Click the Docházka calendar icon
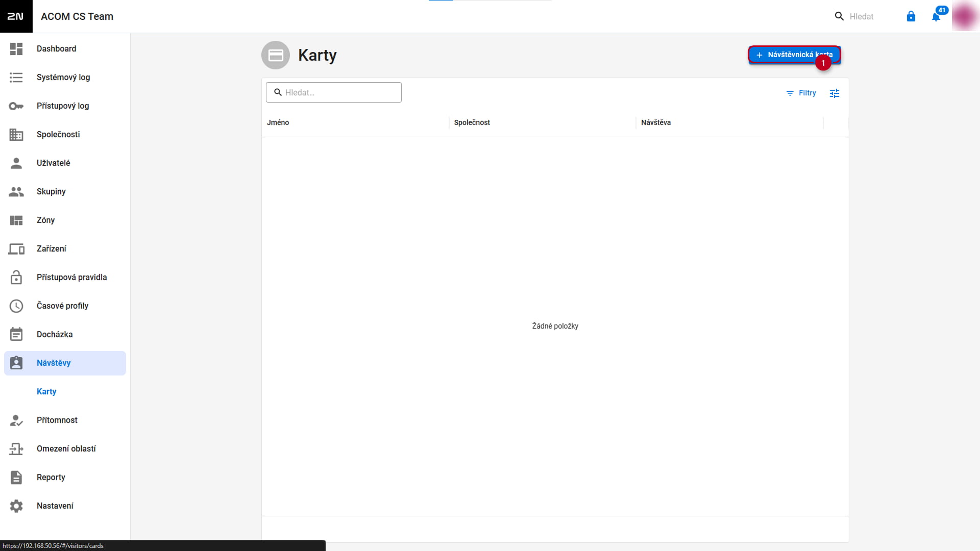Viewport: 980px width, 551px height. (x=16, y=334)
